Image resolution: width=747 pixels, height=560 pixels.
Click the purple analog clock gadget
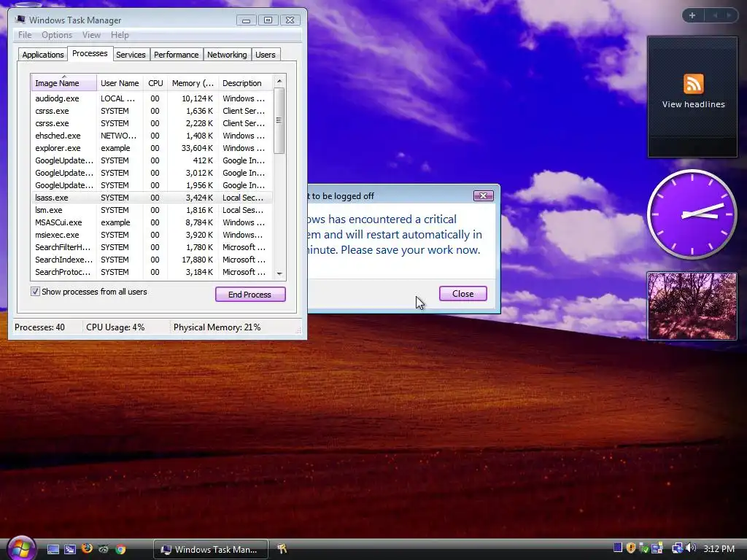(x=692, y=214)
